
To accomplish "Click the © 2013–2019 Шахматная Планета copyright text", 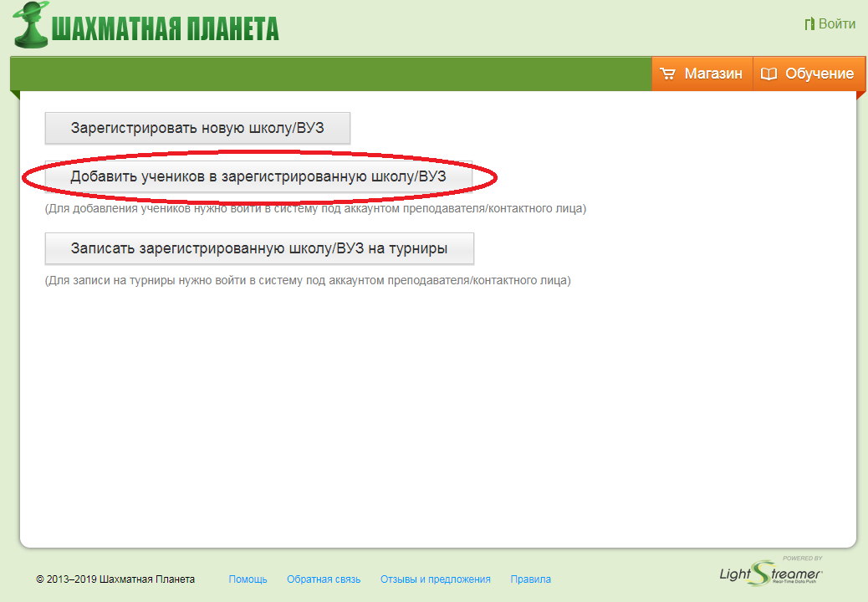I will click(x=115, y=579).
